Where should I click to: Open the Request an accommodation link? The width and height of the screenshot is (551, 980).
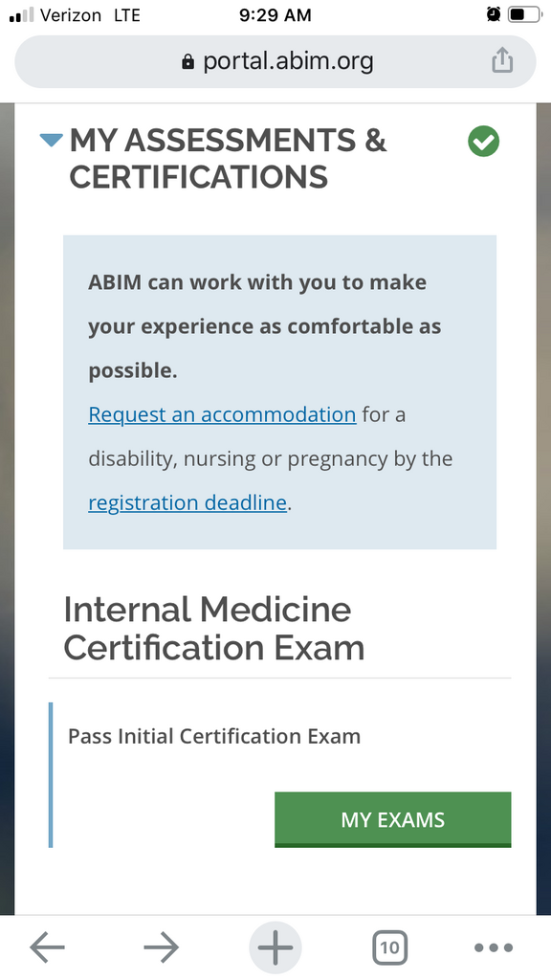[x=222, y=414]
